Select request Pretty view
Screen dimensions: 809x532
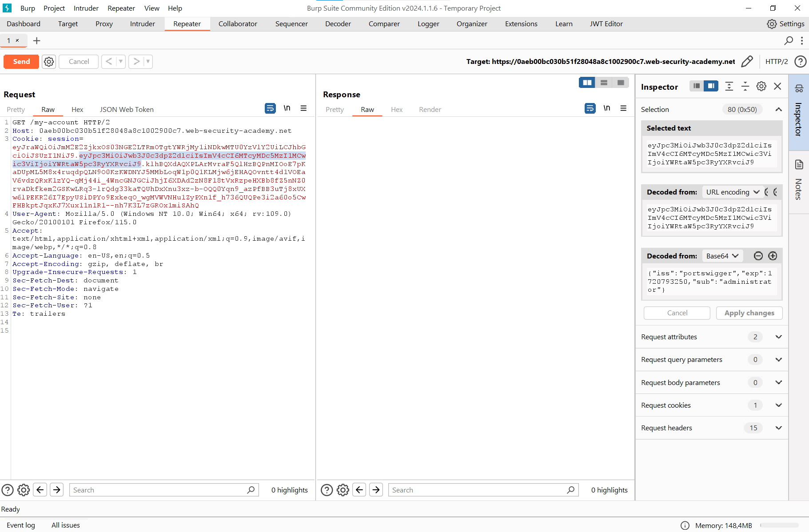(16, 110)
